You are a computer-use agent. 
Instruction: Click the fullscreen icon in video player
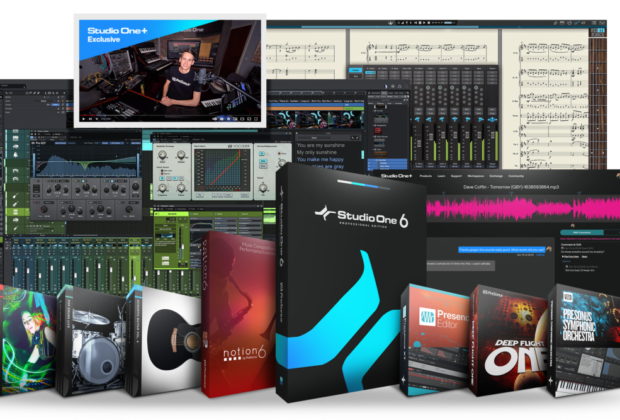click(256, 118)
